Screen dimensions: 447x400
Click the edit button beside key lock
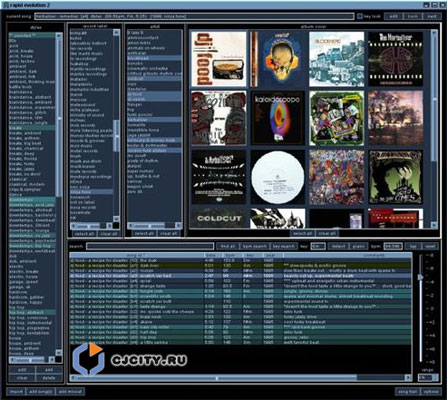tap(393, 16)
